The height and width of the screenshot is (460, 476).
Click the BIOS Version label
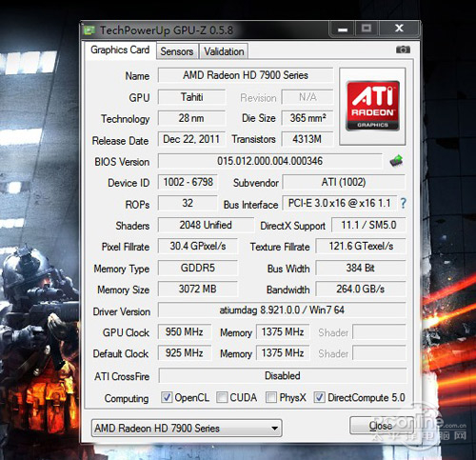[122, 162]
